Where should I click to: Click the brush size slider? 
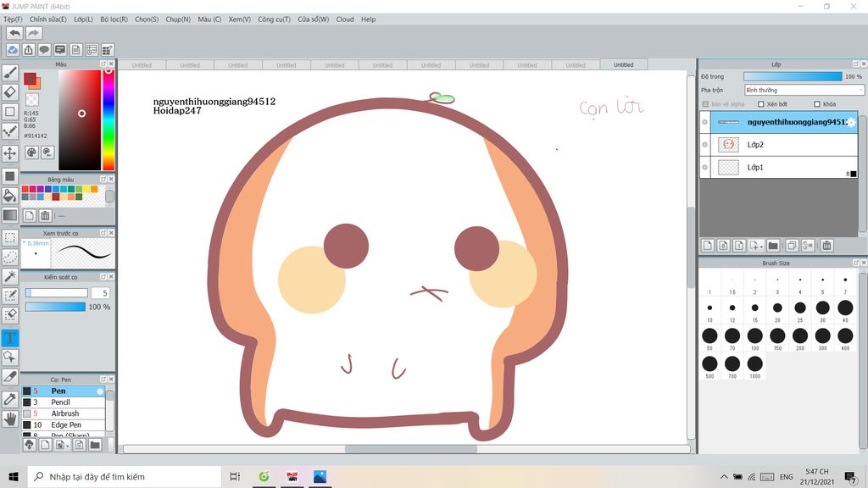click(56, 292)
